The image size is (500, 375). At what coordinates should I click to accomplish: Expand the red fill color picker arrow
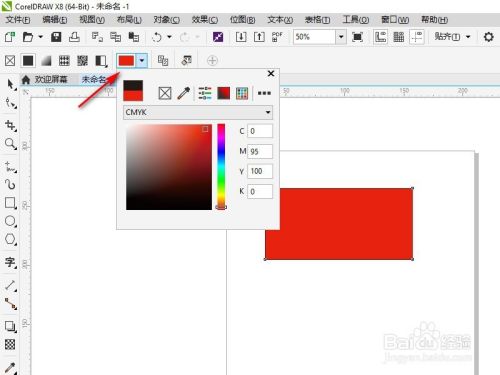click(142, 61)
